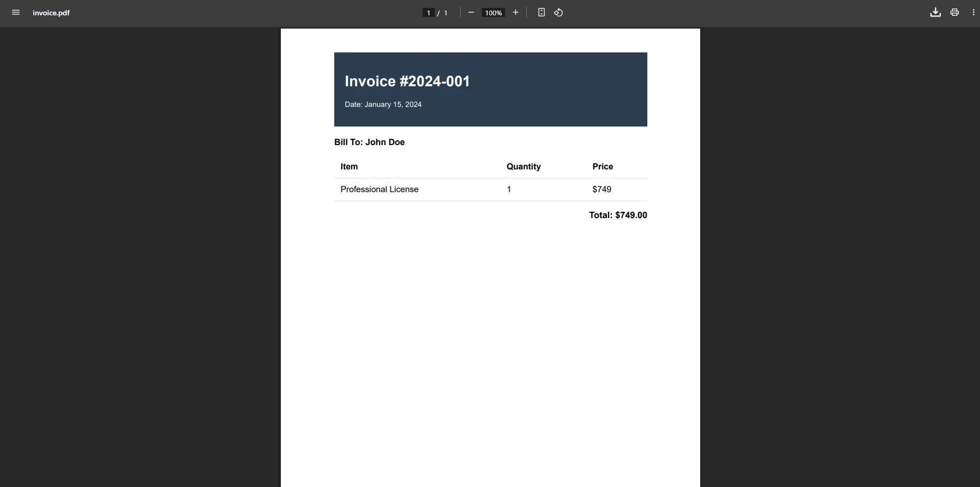The image size is (980, 487).
Task: Click the Date: January 15, 2024 text
Action: coord(383,104)
